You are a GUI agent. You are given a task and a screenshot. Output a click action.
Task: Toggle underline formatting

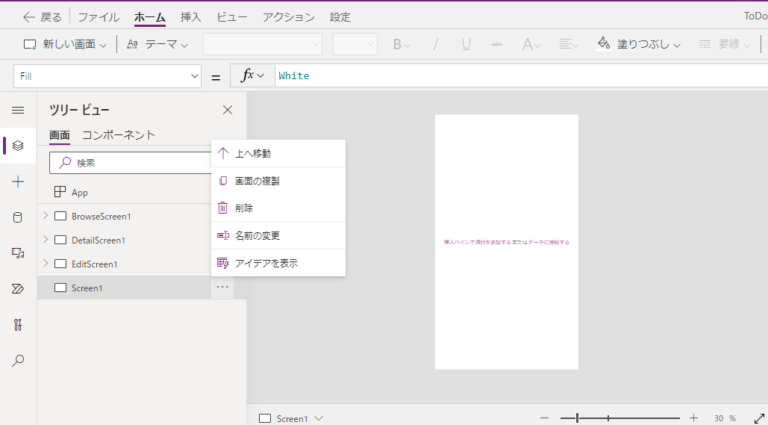click(466, 45)
